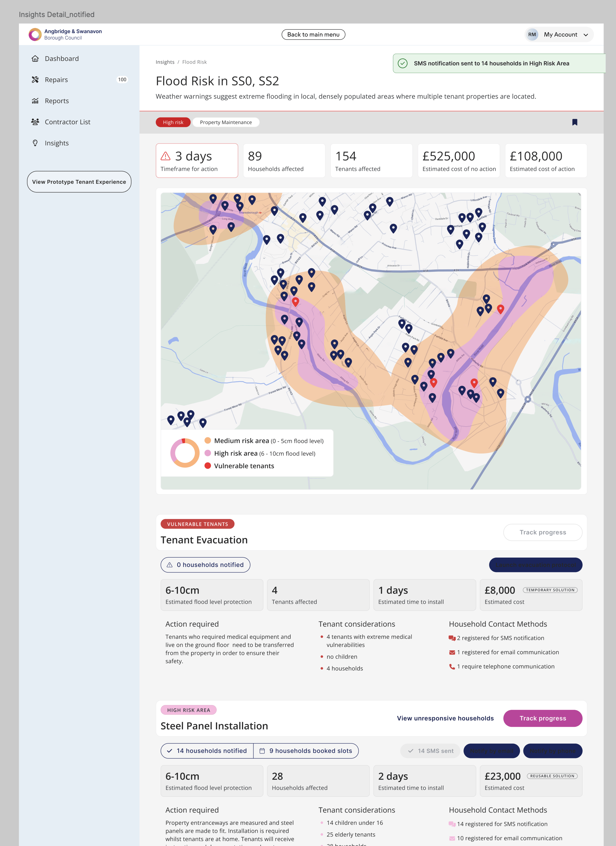Click the Reports chart icon
The image size is (616, 846).
pos(35,101)
